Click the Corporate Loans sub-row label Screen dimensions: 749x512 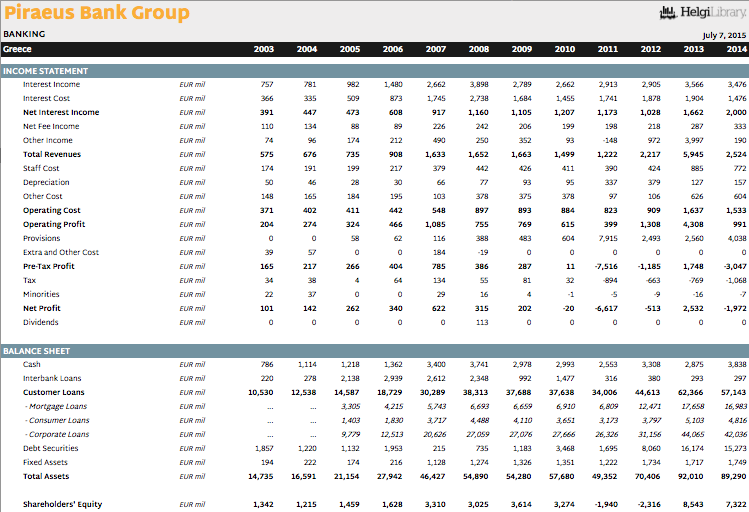click(57, 435)
